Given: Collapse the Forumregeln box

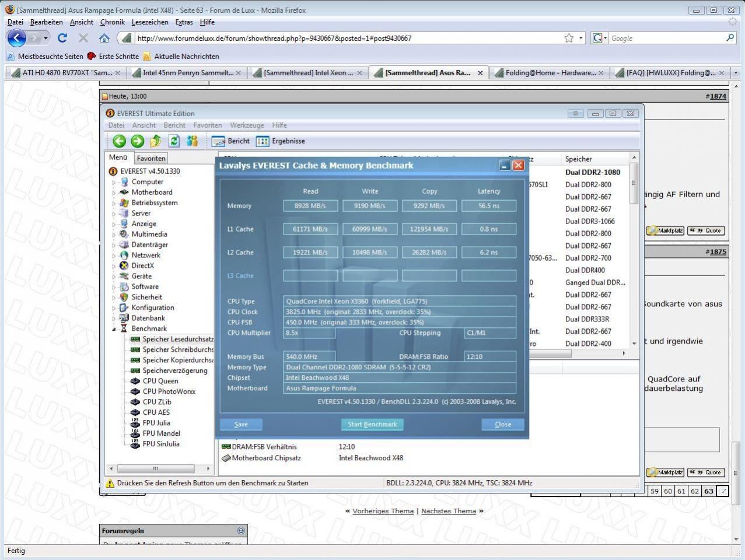Looking at the screenshot, I should [x=241, y=531].
